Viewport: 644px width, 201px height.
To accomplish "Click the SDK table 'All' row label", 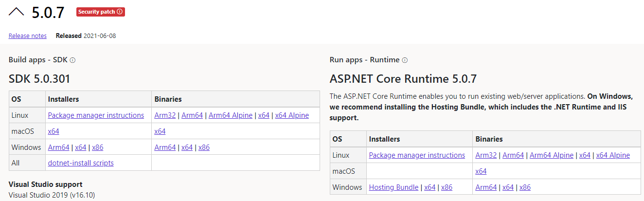I will (x=16, y=163).
